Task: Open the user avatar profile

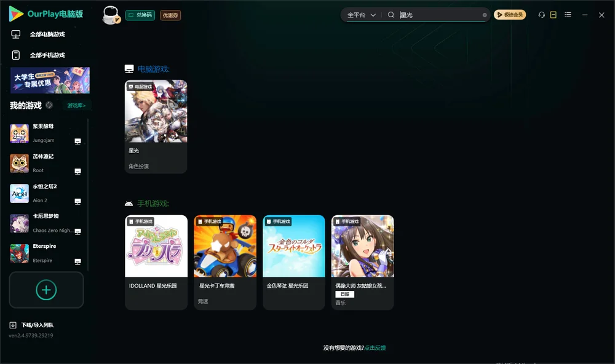Action: (111, 15)
